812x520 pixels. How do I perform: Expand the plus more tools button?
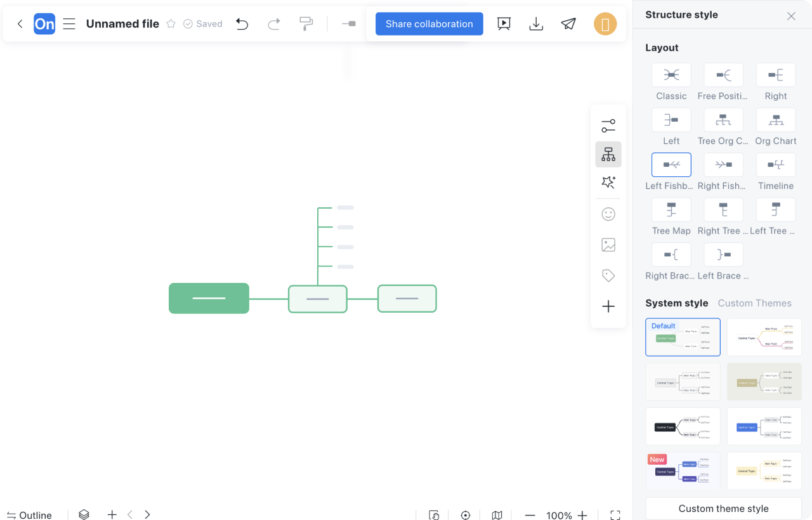point(608,307)
